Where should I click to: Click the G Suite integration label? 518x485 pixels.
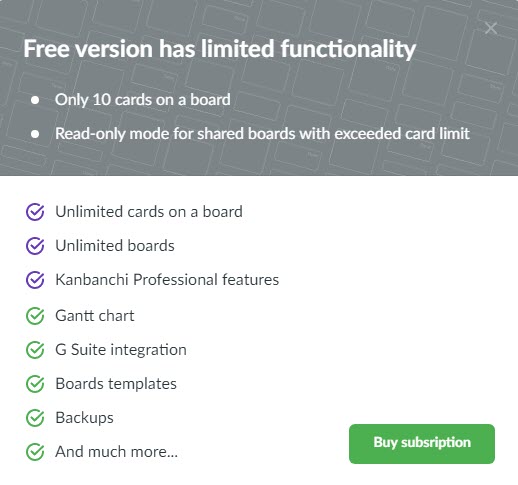tap(121, 350)
